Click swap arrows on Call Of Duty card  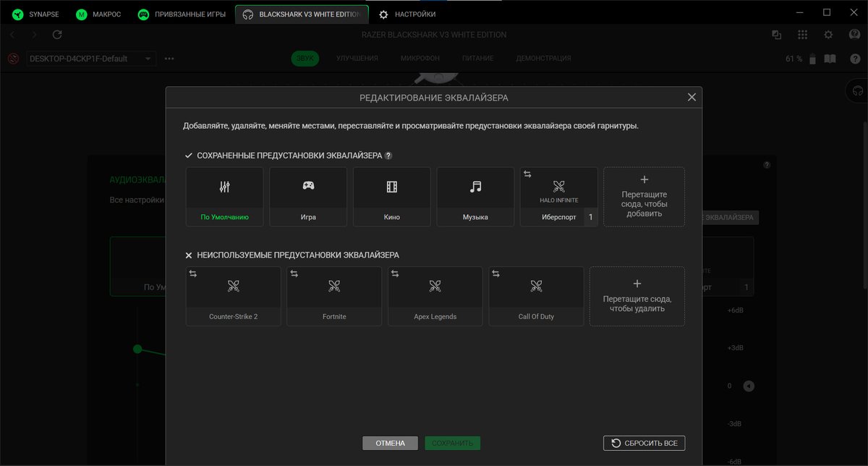click(495, 274)
